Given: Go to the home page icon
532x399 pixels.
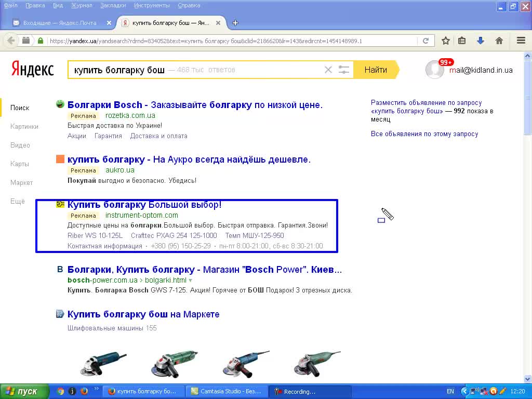Looking at the screenshot, I should (x=499, y=41).
